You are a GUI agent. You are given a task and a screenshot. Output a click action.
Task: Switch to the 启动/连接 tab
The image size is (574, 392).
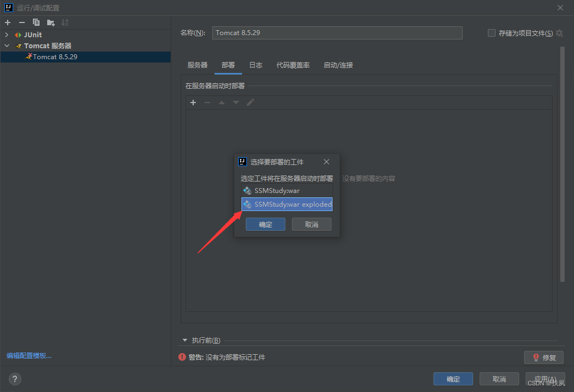[x=338, y=65]
